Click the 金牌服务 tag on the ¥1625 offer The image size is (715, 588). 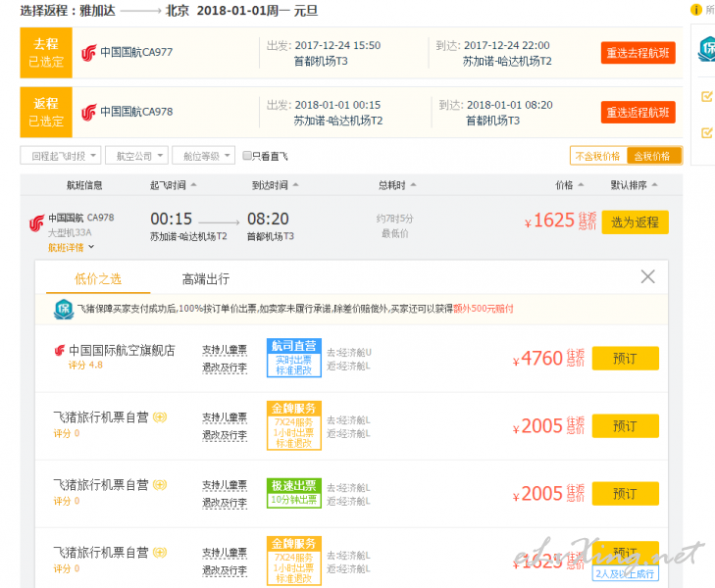294,562
